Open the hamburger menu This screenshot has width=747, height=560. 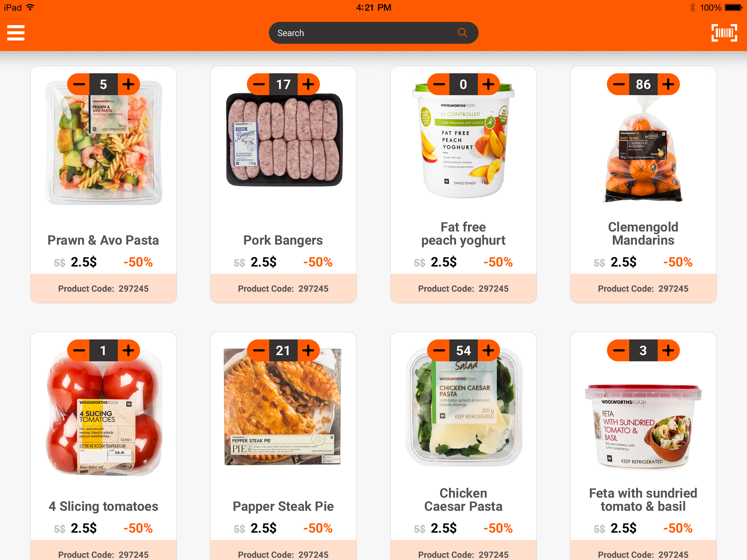click(x=16, y=33)
